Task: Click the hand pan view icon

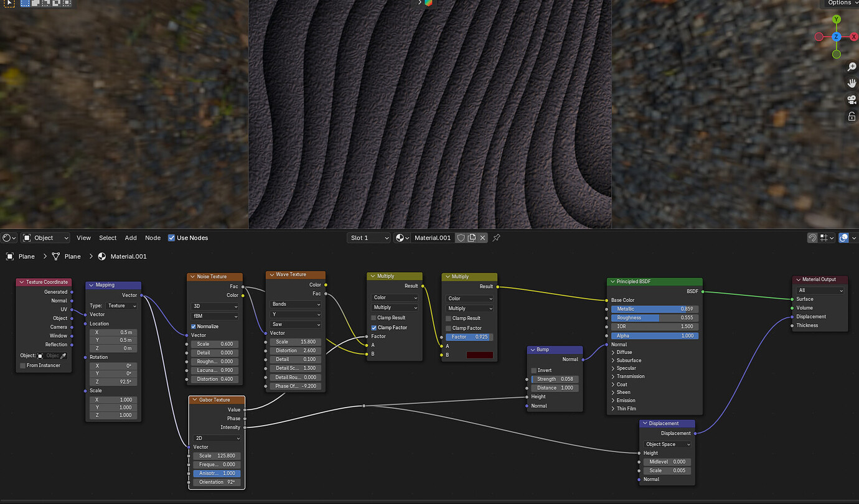Action: click(852, 83)
